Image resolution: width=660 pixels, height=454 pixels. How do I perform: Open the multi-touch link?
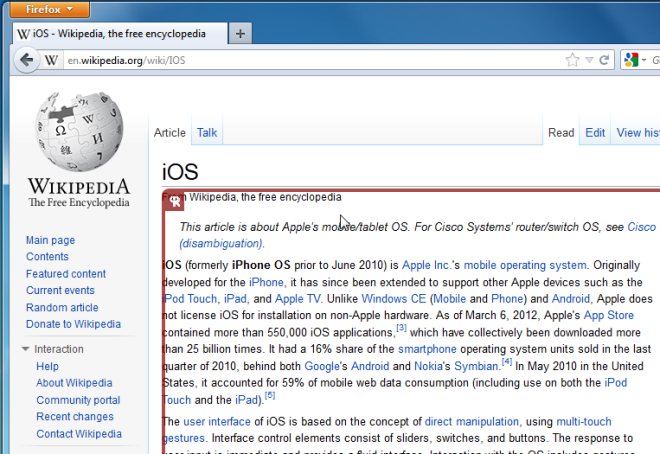[x=584, y=422]
